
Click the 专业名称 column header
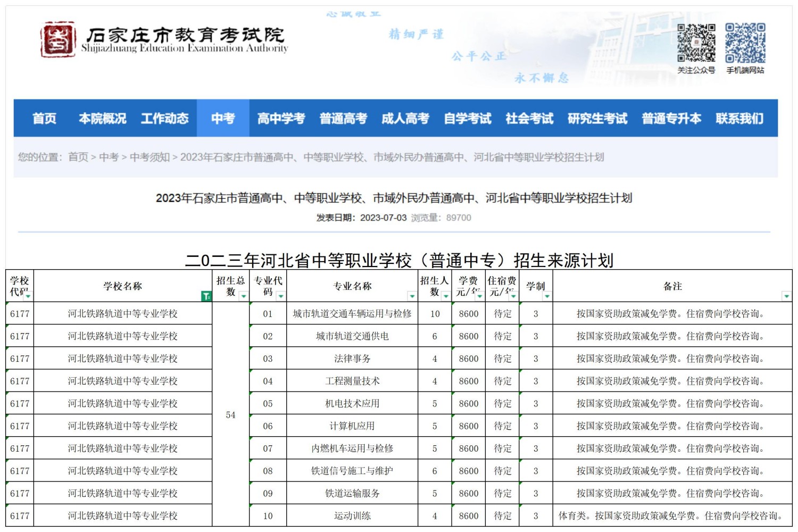pyautogui.click(x=352, y=286)
